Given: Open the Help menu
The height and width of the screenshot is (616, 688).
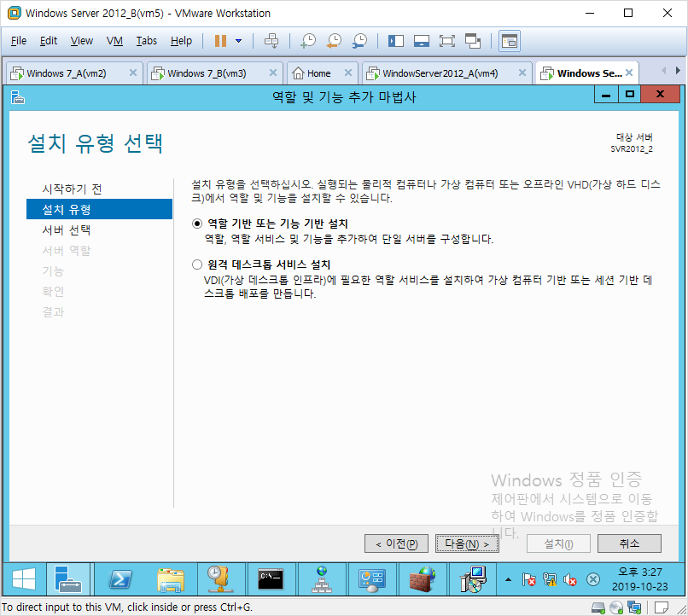Looking at the screenshot, I should [181, 41].
